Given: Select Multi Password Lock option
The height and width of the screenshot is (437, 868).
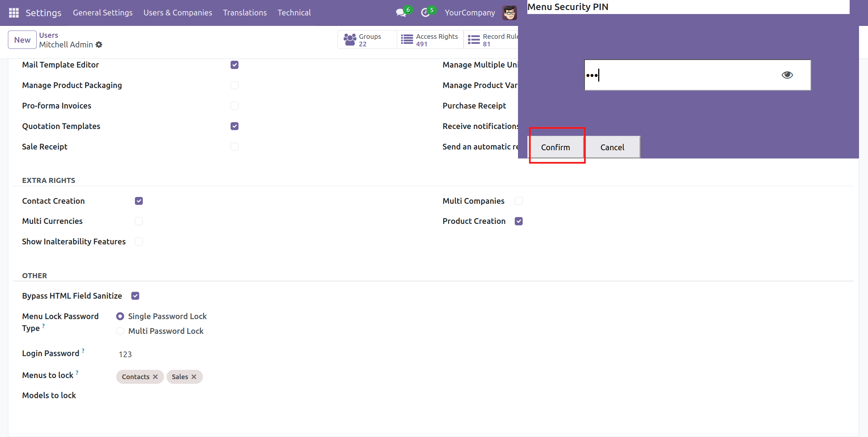Looking at the screenshot, I should 120,331.
